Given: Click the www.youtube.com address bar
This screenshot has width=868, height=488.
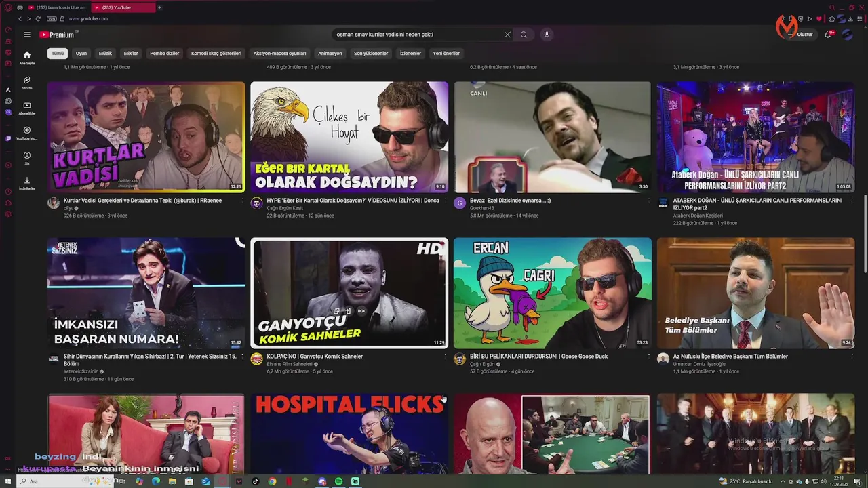Looking at the screenshot, I should (x=89, y=19).
